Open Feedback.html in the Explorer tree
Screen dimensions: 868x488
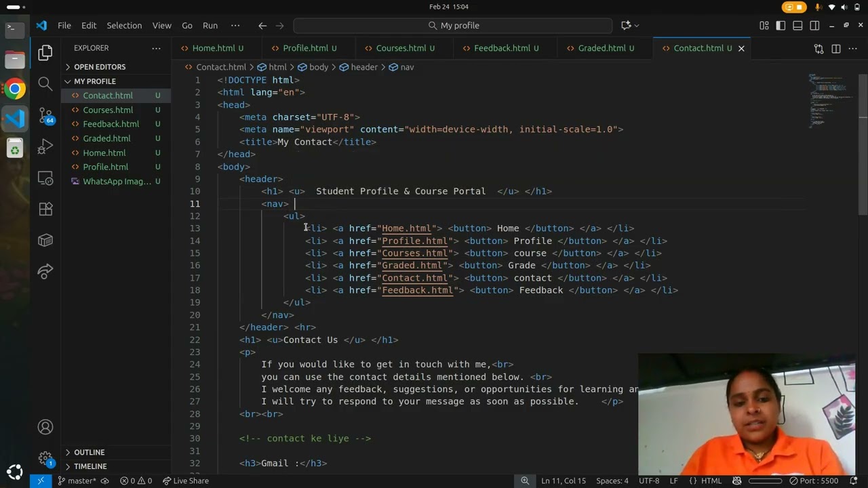tap(111, 124)
